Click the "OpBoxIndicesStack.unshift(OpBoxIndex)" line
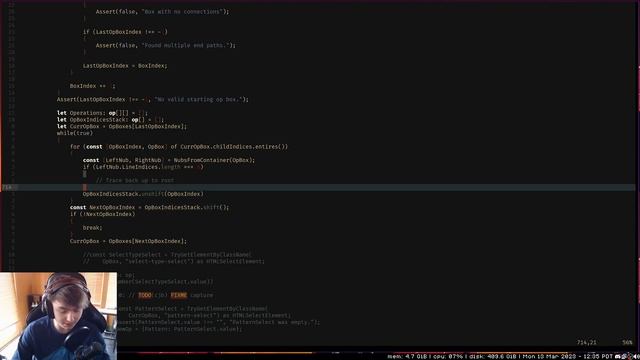 [x=143, y=194]
